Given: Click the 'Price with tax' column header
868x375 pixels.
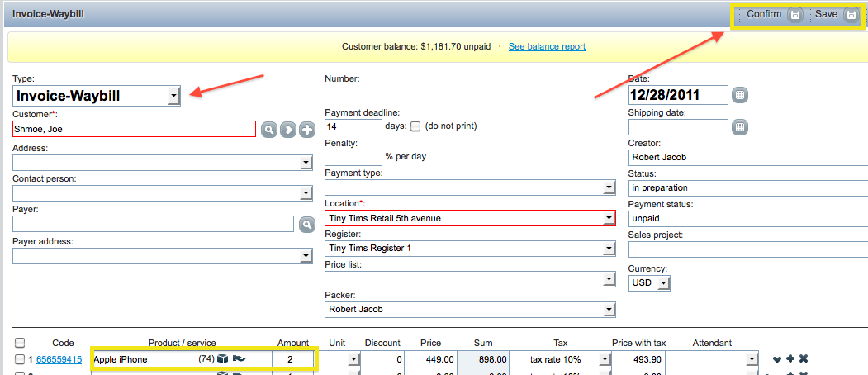Looking at the screenshot, I should (x=638, y=343).
